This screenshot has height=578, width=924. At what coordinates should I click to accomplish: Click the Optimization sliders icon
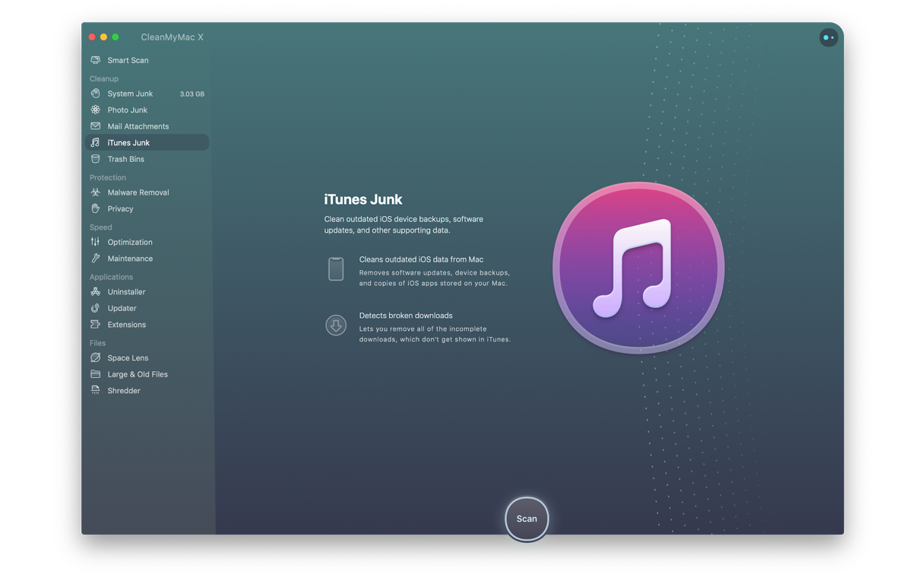click(95, 242)
